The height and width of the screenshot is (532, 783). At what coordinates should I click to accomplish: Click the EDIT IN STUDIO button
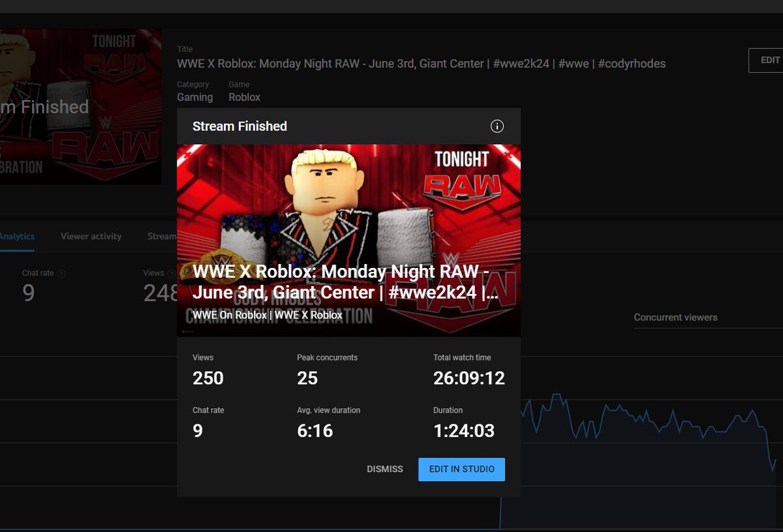coord(462,469)
